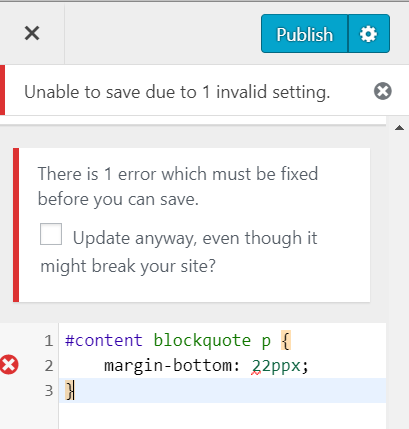The height and width of the screenshot is (429, 409).
Task: Click the 'Update anyway' label text
Action: 178,252
